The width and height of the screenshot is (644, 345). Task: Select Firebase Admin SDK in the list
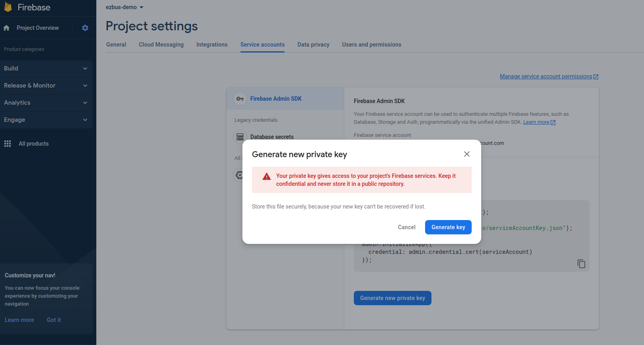point(285,99)
